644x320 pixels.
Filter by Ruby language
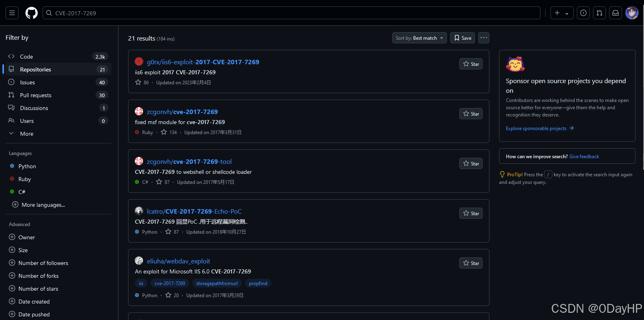click(59, 179)
